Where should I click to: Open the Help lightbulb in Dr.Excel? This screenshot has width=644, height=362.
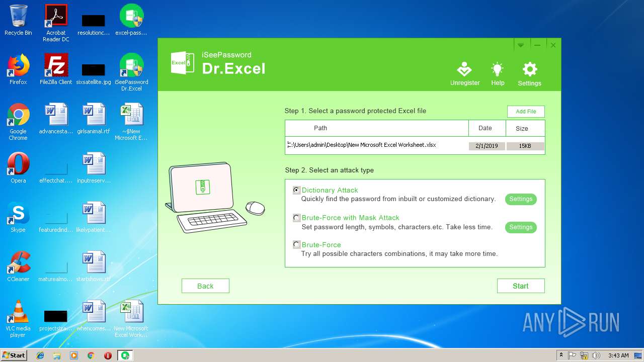coord(498,74)
